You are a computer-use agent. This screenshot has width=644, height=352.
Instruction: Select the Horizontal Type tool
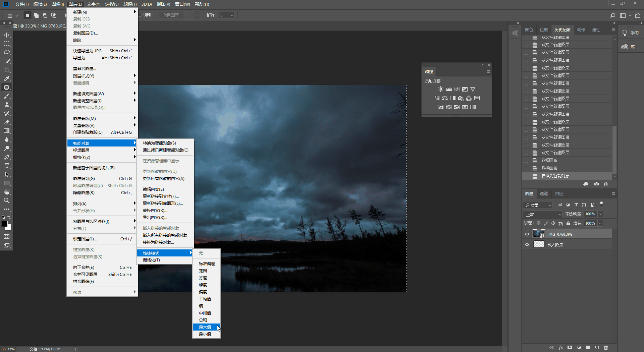click(x=7, y=166)
